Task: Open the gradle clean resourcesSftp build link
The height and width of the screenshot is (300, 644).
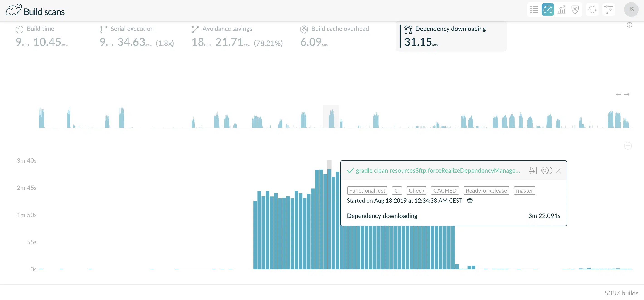Action: click(438, 170)
